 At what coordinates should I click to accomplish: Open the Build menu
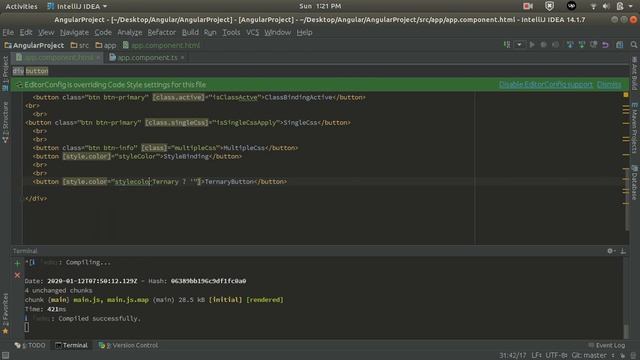pos(190,32)
